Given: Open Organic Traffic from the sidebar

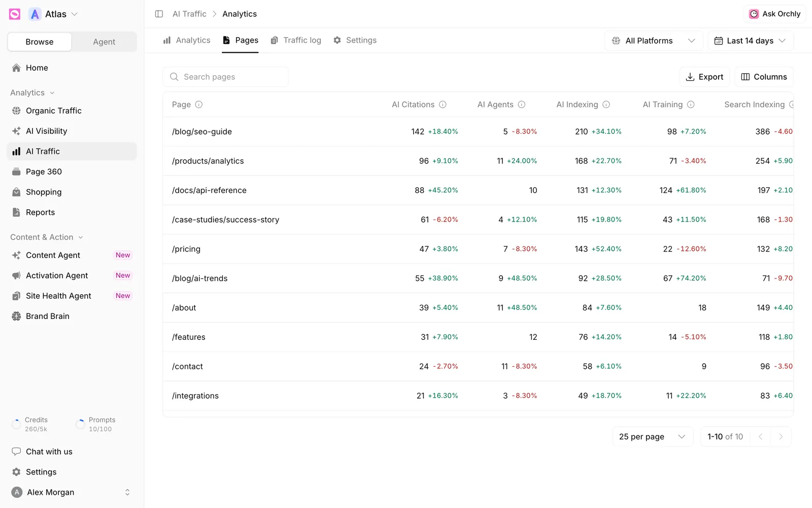Looking at the screenshot, I should (72, 111).
